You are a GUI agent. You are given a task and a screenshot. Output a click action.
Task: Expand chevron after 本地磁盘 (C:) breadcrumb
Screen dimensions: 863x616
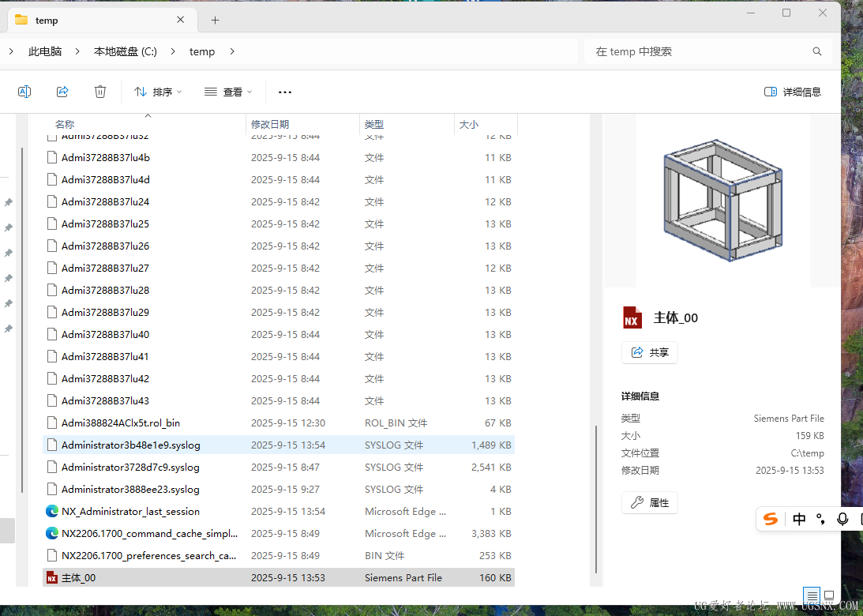pos(174,51)
